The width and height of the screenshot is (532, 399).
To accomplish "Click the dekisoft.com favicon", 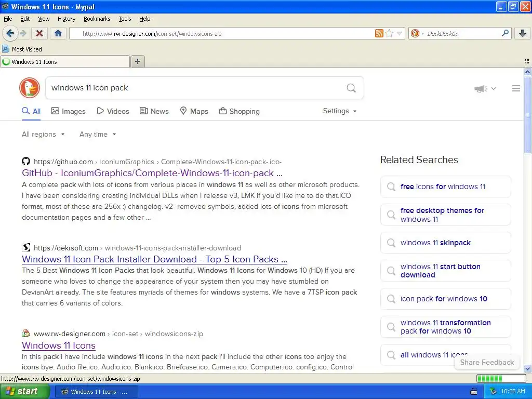I will tap(26, 247).
